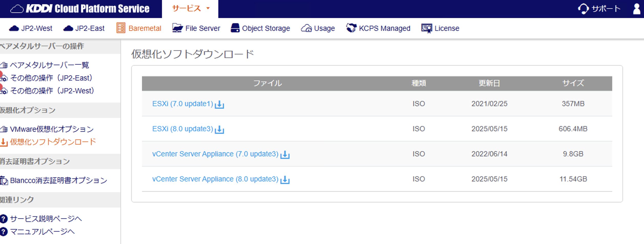
Task: Click the Blancco certificate icon
Action: 4,181
